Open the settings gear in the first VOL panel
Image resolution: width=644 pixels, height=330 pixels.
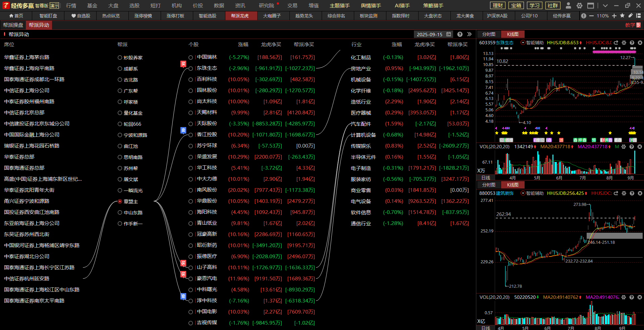[624, 147]
